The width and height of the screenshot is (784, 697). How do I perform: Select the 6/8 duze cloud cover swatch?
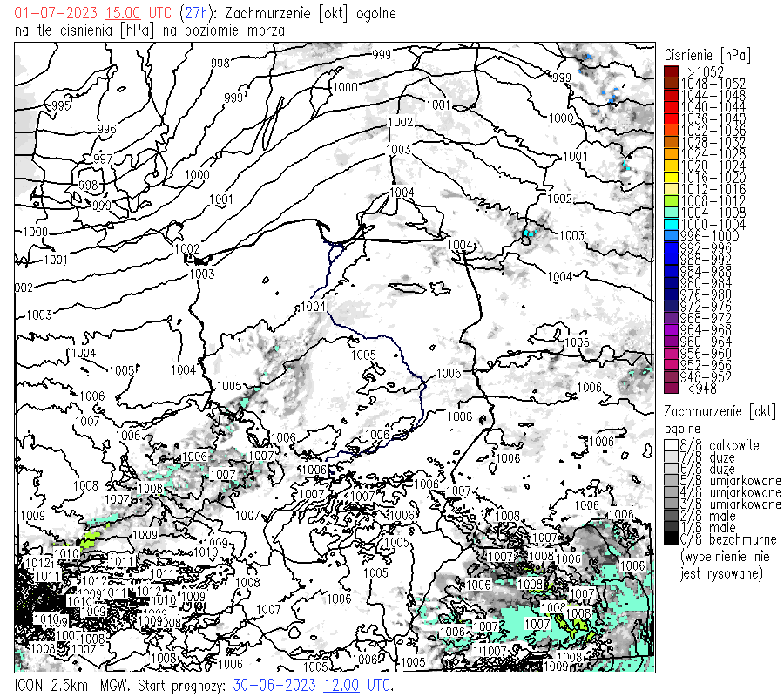pyautogui.click(x=671, y=469)
